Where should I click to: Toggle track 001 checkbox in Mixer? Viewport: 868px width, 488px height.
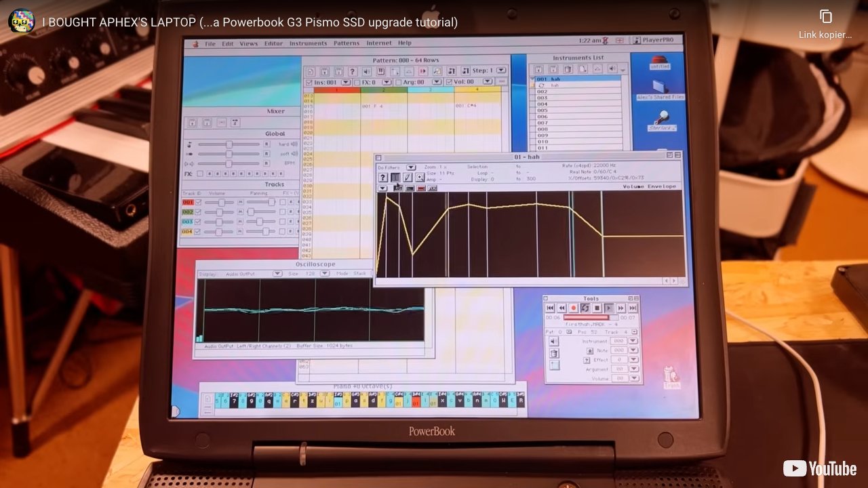198,202
